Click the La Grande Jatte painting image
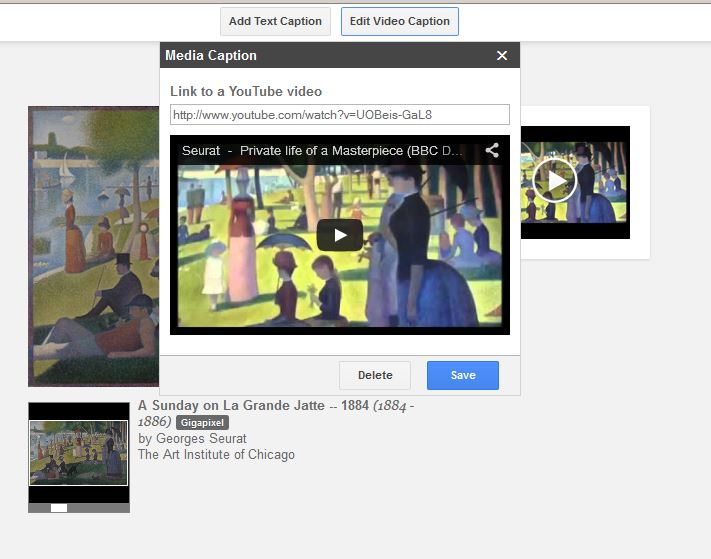 (93, 247)
